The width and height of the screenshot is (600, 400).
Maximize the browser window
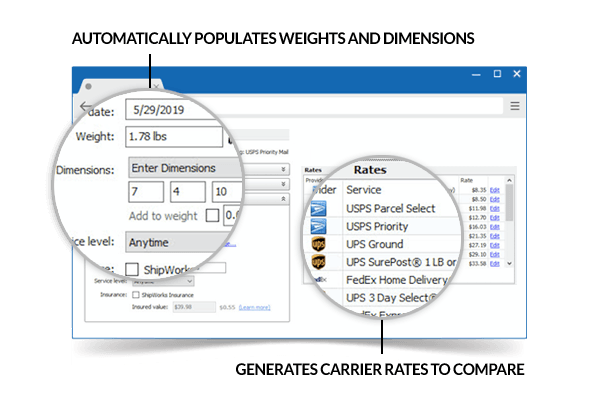pos(497,73)
